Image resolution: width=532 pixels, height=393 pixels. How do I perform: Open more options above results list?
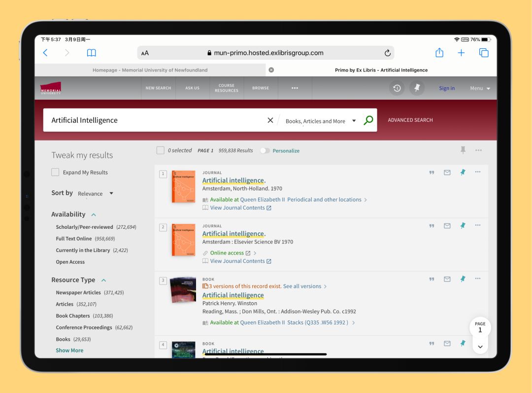click(478, 150)
